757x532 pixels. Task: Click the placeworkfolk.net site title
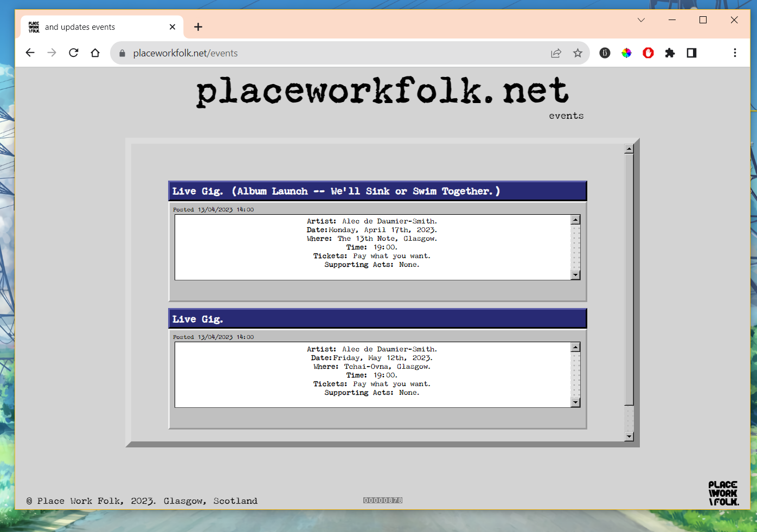pos(382,91)
